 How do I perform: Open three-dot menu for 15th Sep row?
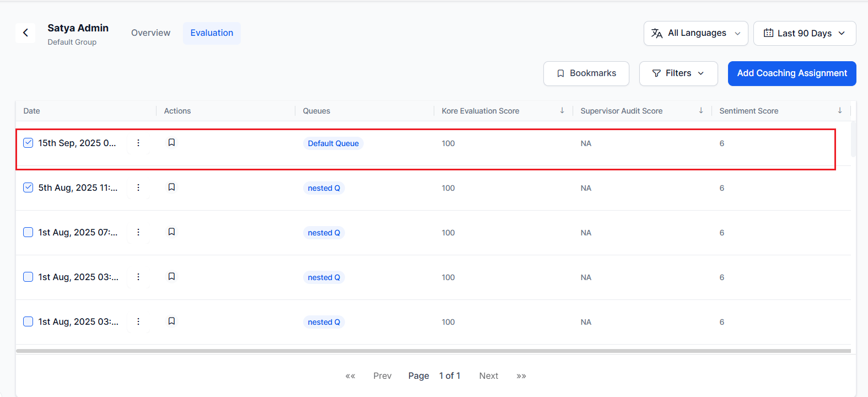click(138, 143)
